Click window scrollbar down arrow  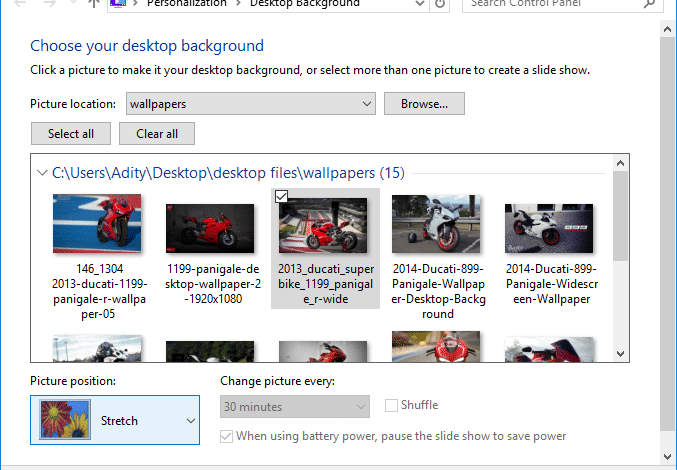[x=668, y=457]
